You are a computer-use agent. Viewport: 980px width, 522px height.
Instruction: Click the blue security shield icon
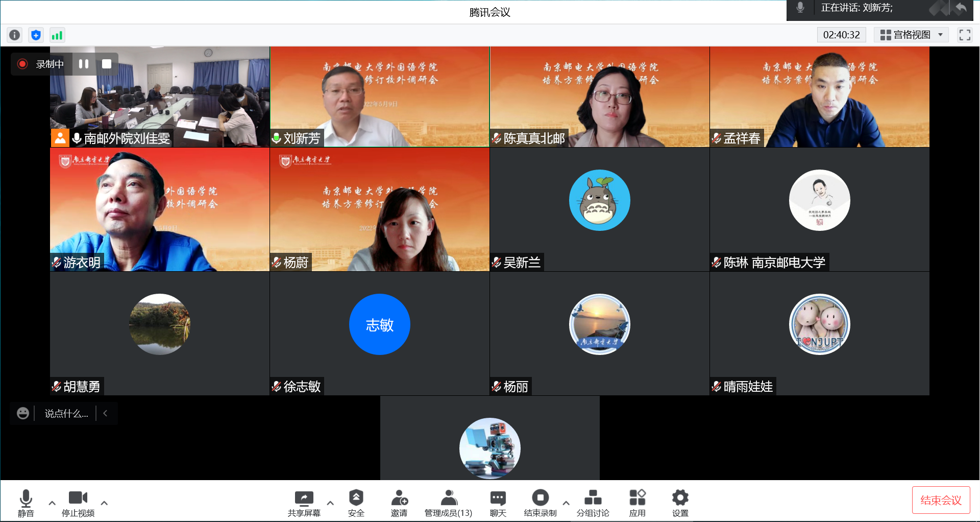(x=36, y=35)
